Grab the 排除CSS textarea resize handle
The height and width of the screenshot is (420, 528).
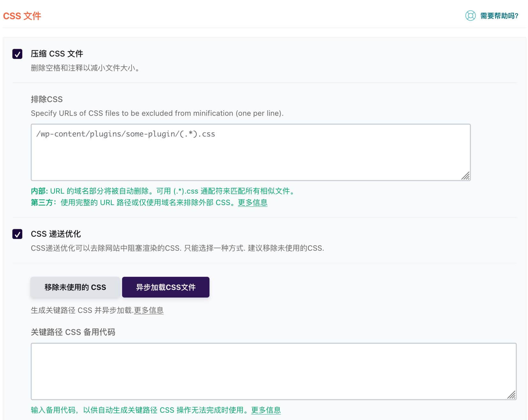466,176
